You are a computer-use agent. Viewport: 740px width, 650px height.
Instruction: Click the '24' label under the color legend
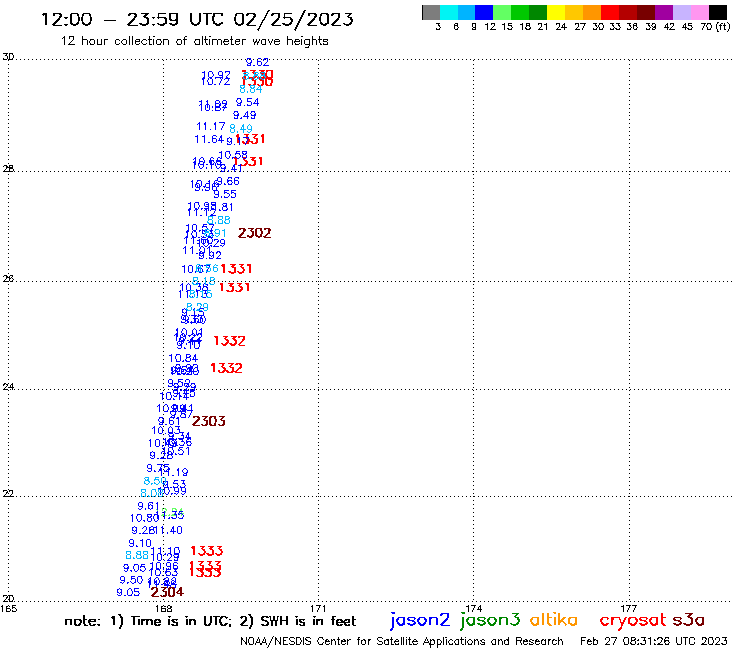click(561, 26)
